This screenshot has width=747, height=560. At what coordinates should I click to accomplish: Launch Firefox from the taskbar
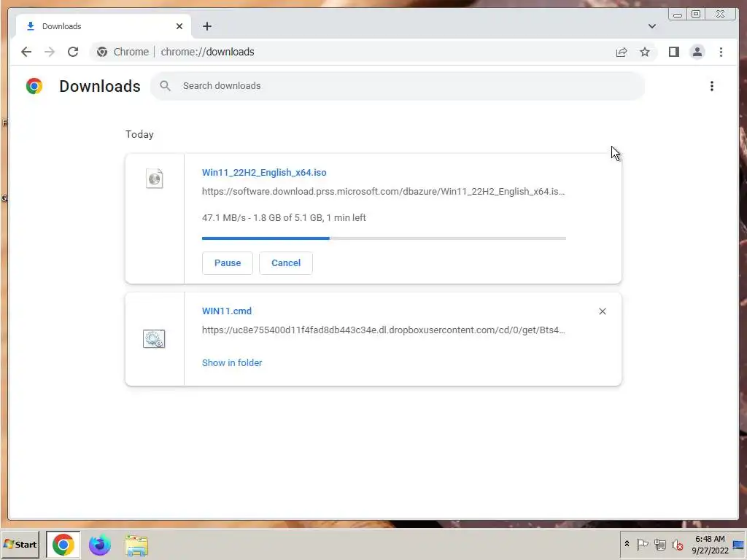point(99,545)
